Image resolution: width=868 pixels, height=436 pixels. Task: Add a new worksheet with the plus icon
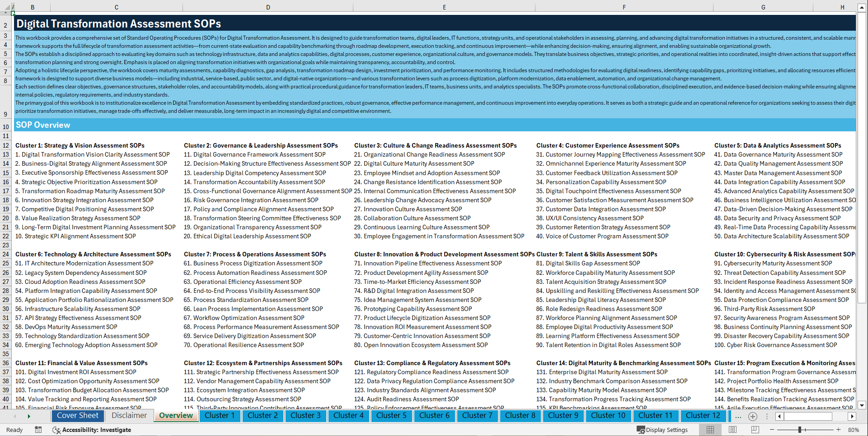pyautogui.click(x=753, y=417)
